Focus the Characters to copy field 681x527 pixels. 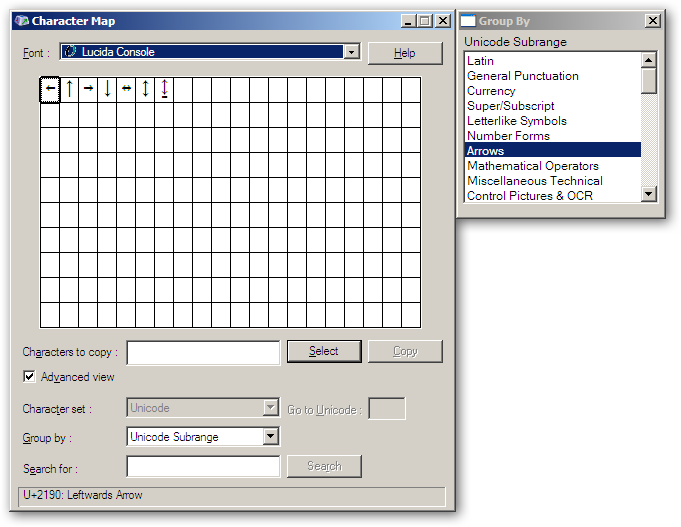pos(203,352)
